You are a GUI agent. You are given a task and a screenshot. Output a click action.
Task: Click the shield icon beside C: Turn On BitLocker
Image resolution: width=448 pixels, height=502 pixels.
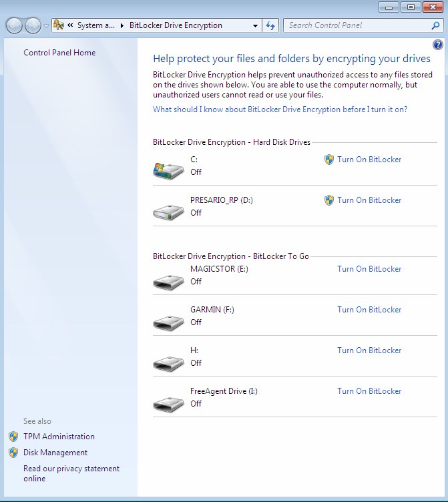pyautogui.click(x=329, y=160)
